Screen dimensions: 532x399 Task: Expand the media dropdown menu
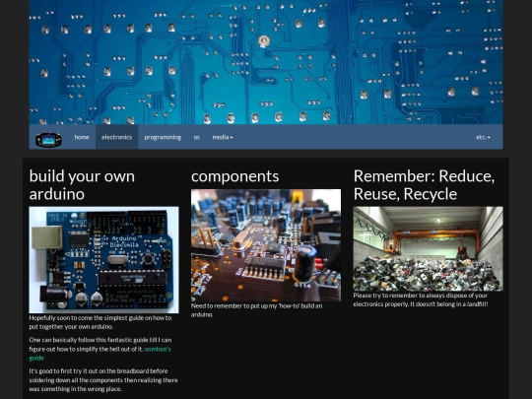[223, 137]
